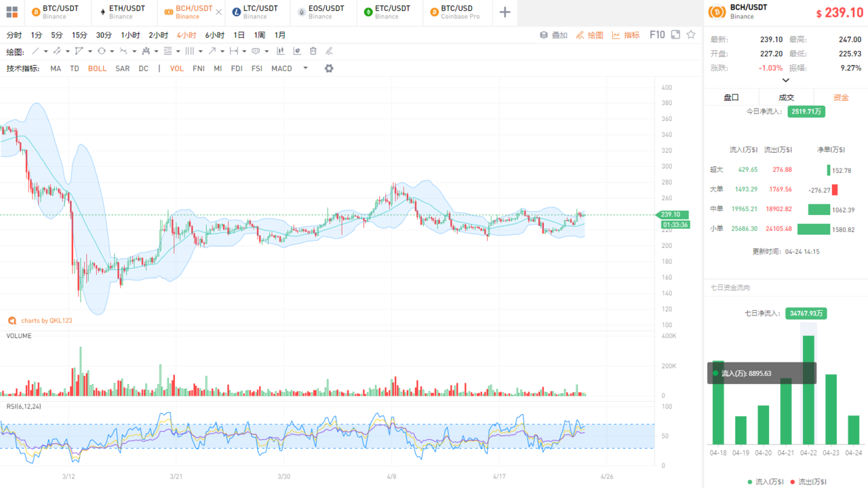Favorite this pair with star icon
This screenshot has height=488, width=868.
[691, 35]
